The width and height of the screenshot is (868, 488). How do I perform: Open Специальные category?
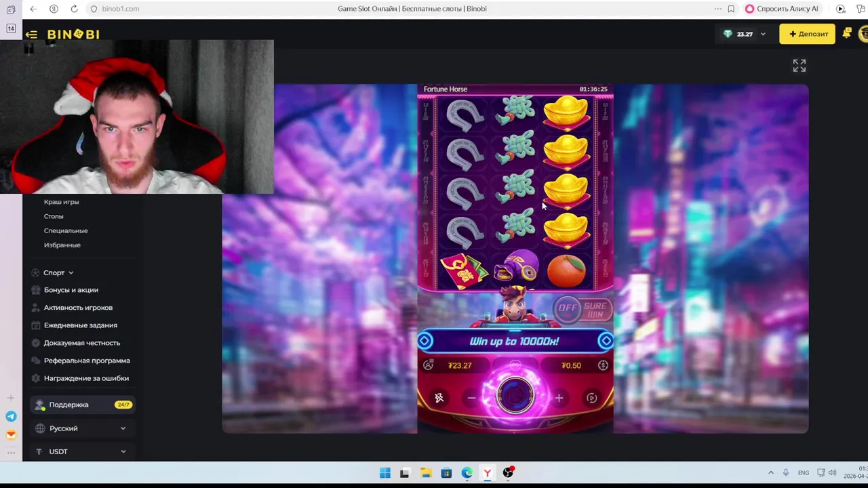(x=66, y=230)
